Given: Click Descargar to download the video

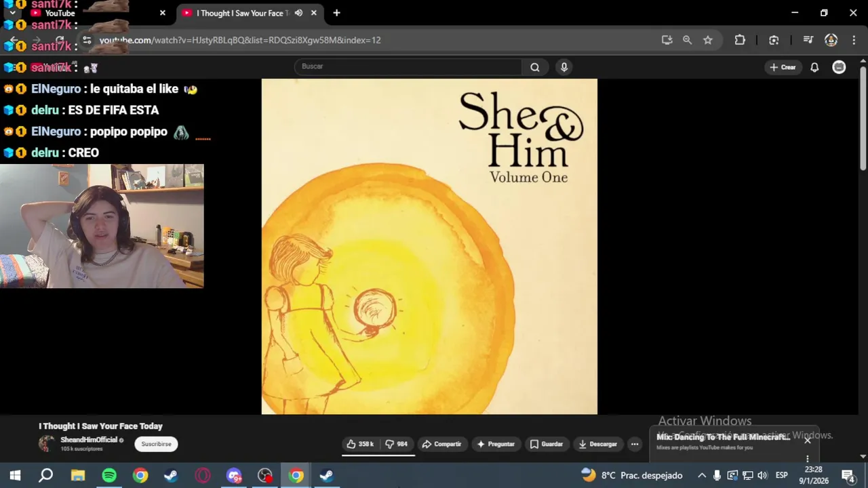Looking at the screenshot, I should tap(597, 444).
